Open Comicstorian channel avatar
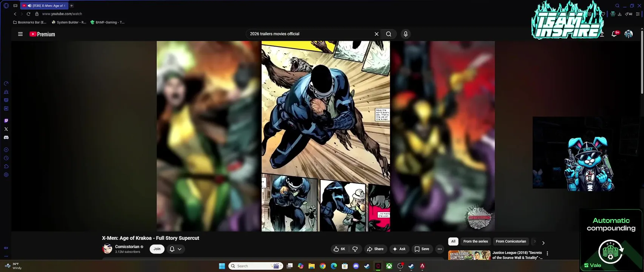 (107, 249)
